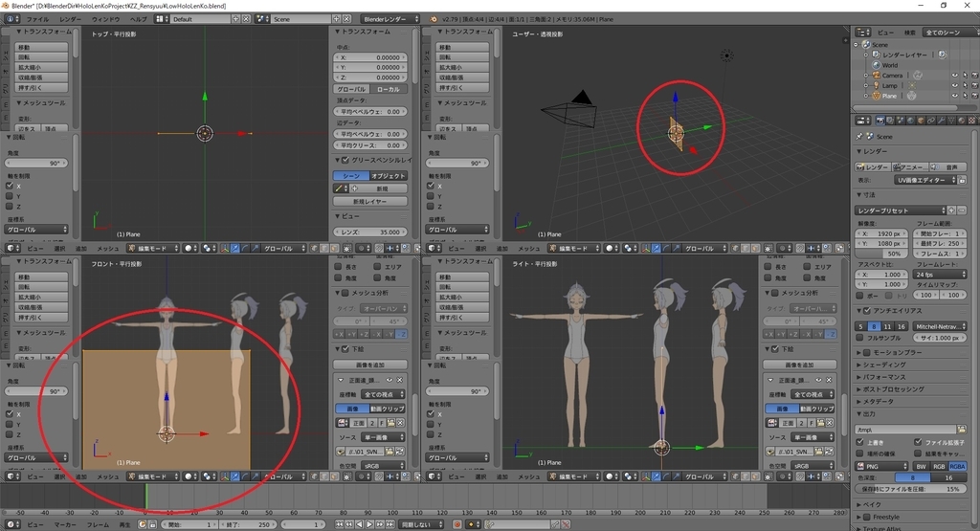Open the ウィンドウ menu

click(x=105, y=19)
